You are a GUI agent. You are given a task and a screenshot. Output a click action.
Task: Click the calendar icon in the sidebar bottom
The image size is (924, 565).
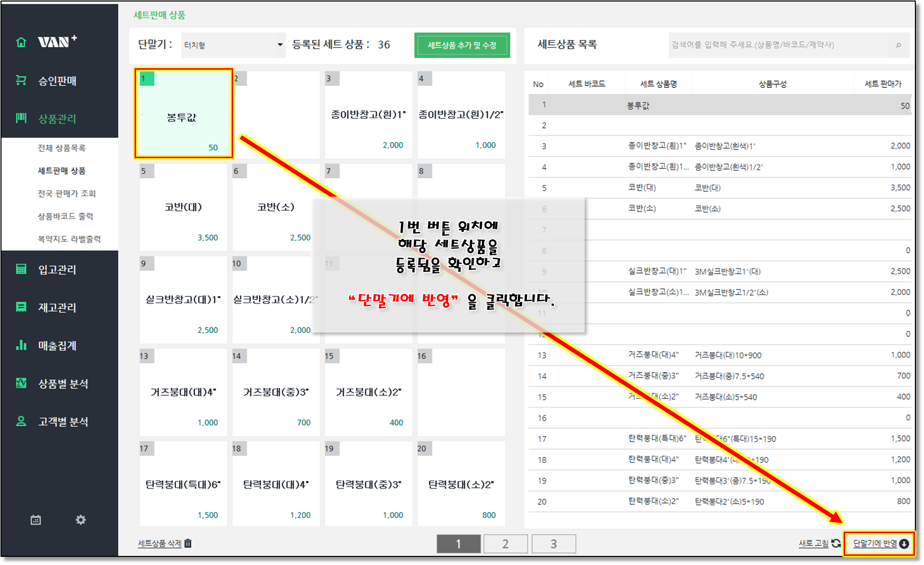coord(35,520)
